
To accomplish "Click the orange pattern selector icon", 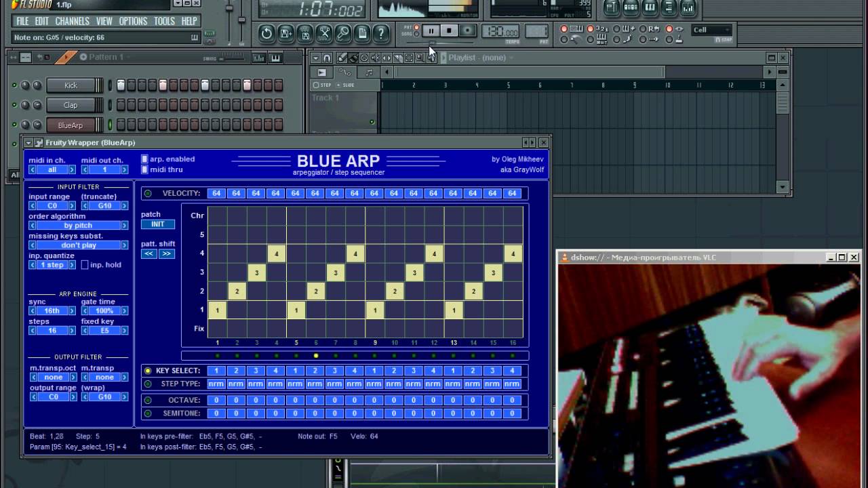I will pyautogui.click(x=66, y=57).
